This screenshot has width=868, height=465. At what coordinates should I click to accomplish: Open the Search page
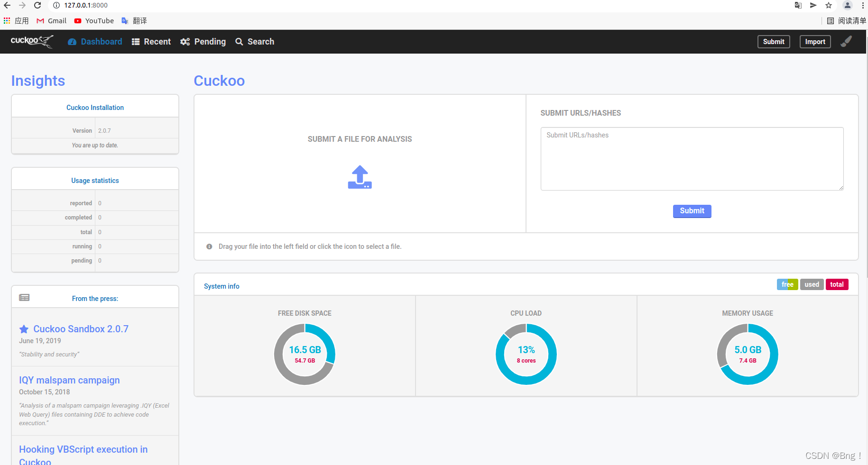[255, 42]
